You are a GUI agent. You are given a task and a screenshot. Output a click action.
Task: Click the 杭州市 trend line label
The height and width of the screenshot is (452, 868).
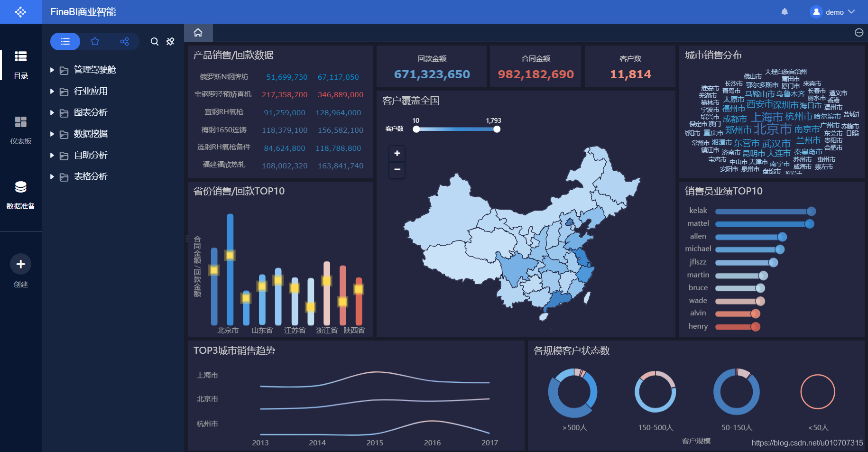click(x=207, y=424)
